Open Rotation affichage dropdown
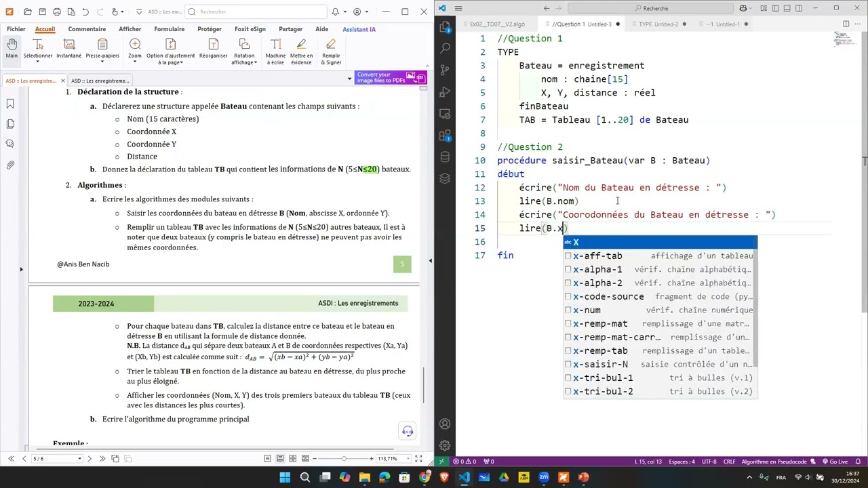 click(x=255, y=62)
